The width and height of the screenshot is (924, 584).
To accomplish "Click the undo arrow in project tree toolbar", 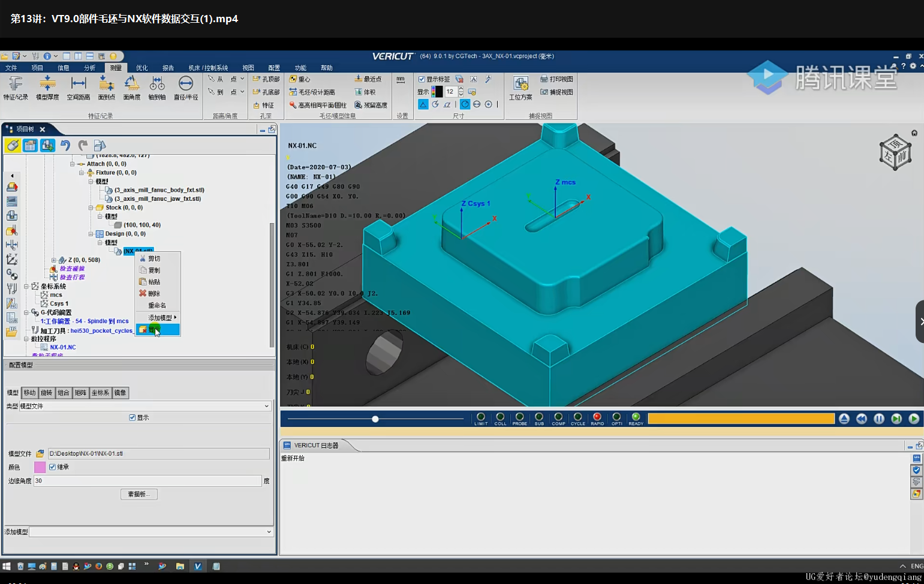I will click(65, 145).
